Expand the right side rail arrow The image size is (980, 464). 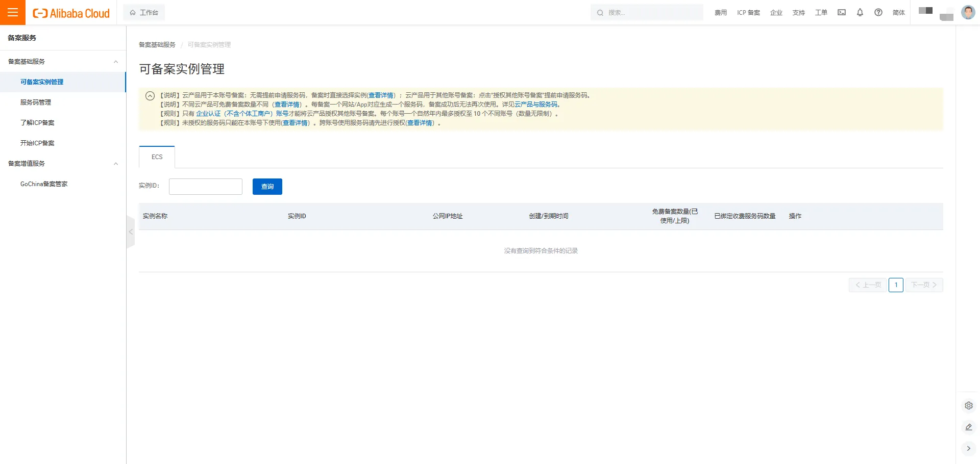968,449
